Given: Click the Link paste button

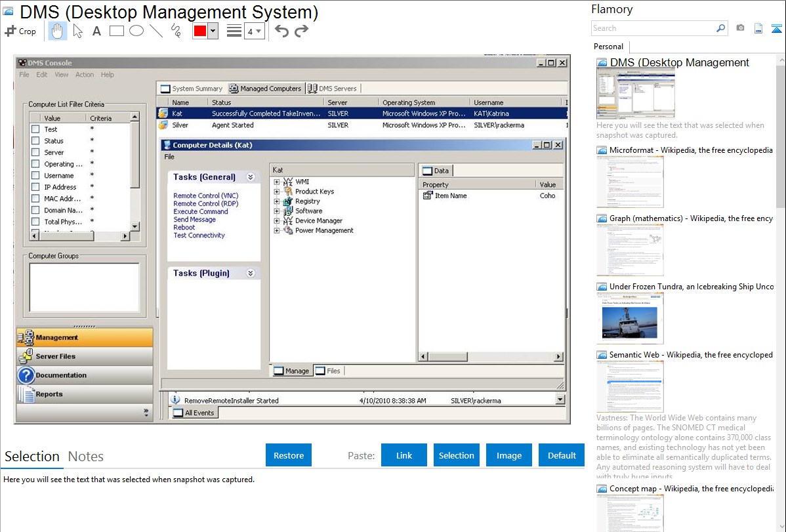Looking at the screenshot, I should (404, 455).
